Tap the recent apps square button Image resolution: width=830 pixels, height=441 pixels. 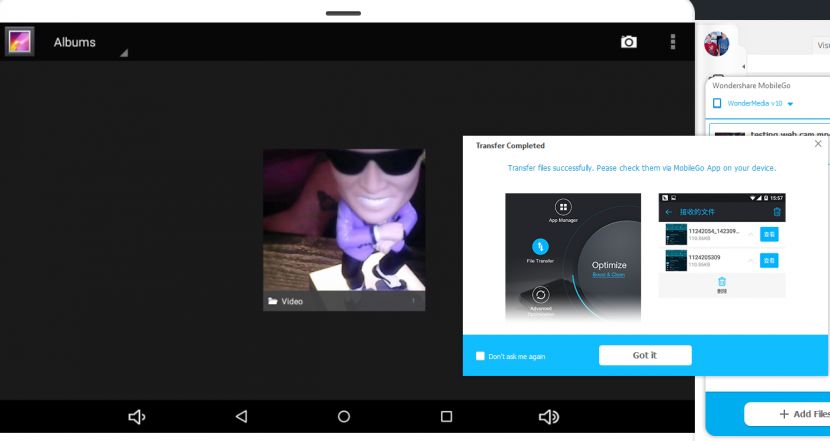[446, 417]
